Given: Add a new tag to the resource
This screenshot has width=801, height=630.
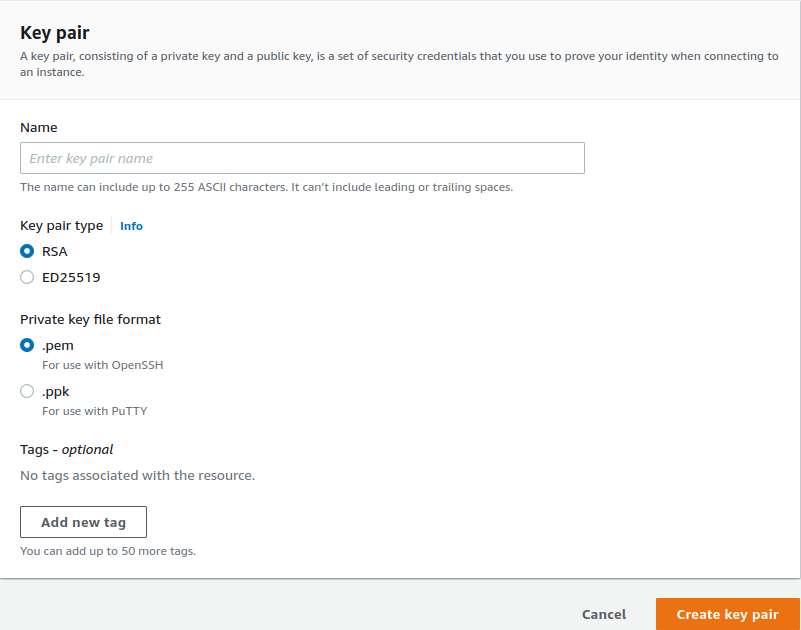Looking at the screenshot, I should pos(83,521).
